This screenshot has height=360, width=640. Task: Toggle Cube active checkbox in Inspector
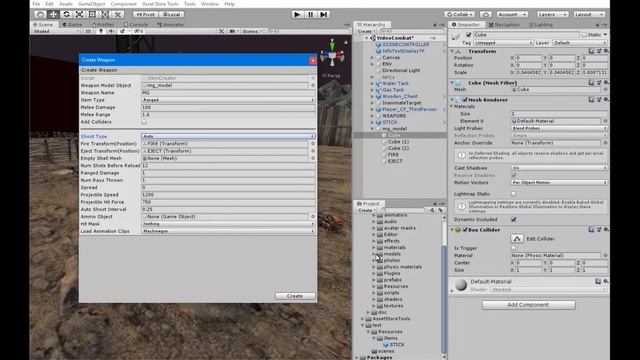(x=469, y=35)
